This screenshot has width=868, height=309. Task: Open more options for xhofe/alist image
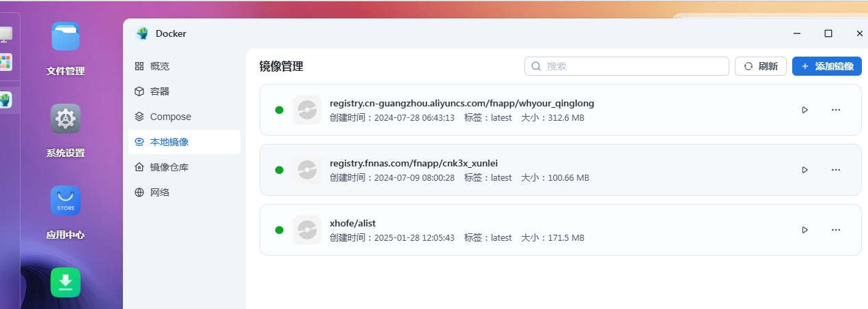(x=836, y=230)
